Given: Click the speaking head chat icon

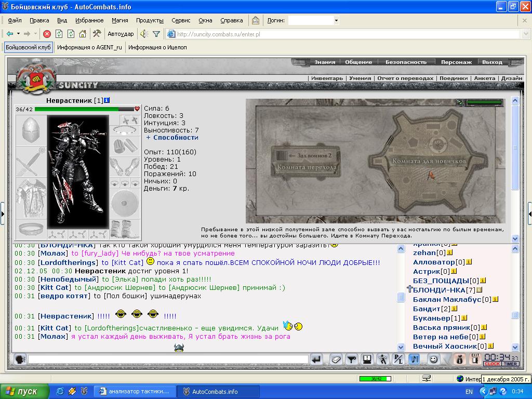Looking at the screenshot, I should click(x=19, y=360).
